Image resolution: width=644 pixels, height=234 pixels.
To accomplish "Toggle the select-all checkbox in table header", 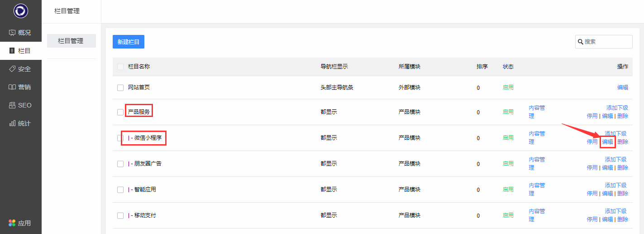I will point(120,67).
